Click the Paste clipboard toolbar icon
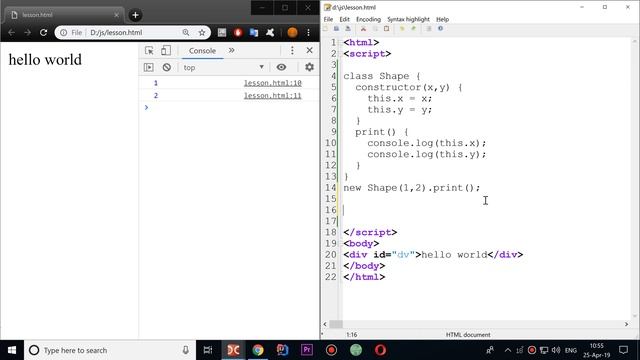640x360 pixels. coord(386,29)
